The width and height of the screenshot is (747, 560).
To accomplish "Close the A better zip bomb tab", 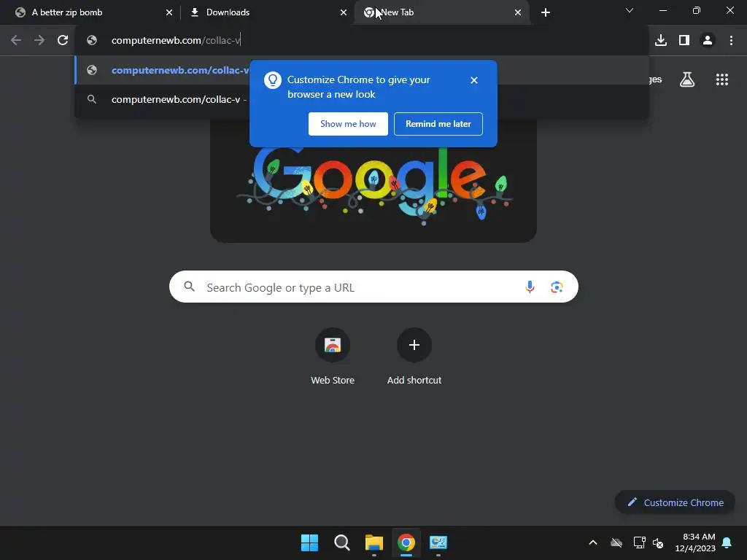I will coord(169,12).
